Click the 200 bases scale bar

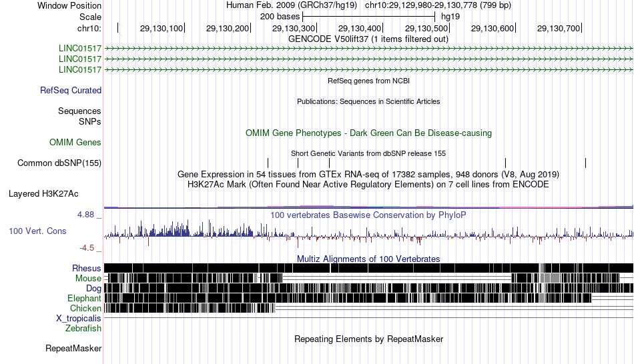[368, 17]
